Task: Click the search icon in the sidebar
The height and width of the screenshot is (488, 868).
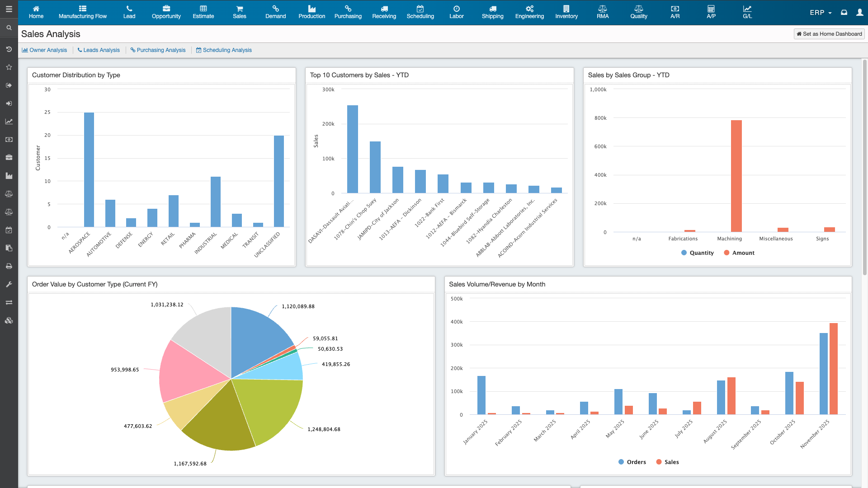Action: tap(9, 28)
